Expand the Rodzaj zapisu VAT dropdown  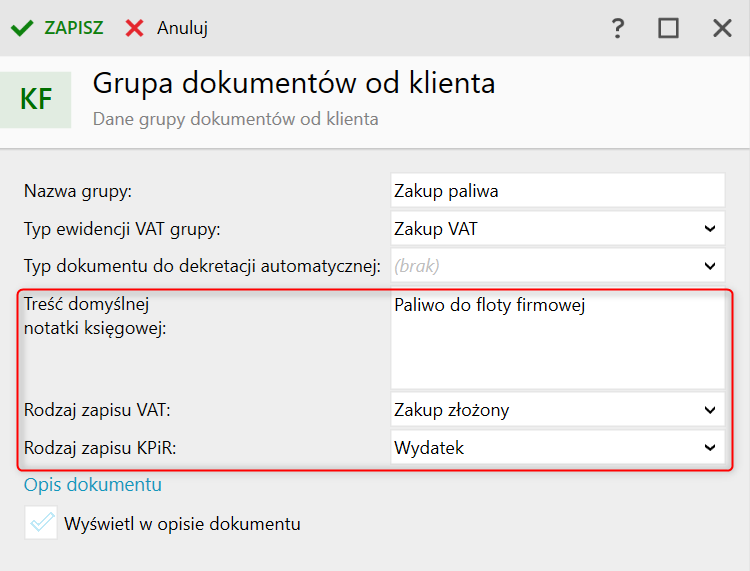(x=709, y=409)
